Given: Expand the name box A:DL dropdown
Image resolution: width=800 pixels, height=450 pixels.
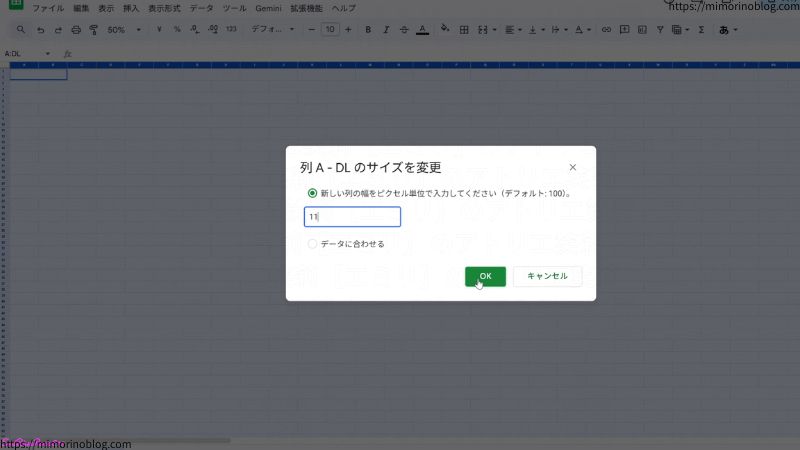Looking at the screenshot, I should (47, 54).
